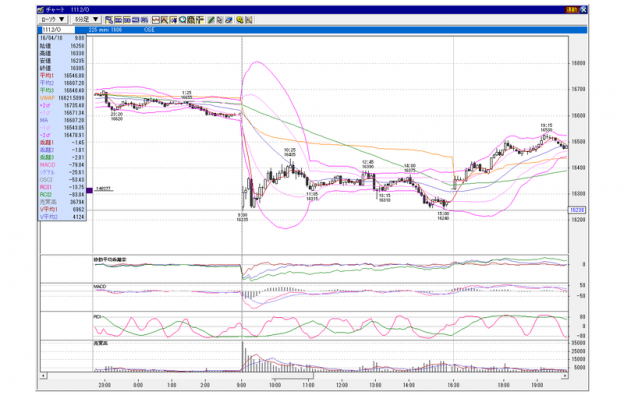This screenshot has height=395, width=624.
Task: Click the VWAP row in data panel
Action: tap(62, 98)
